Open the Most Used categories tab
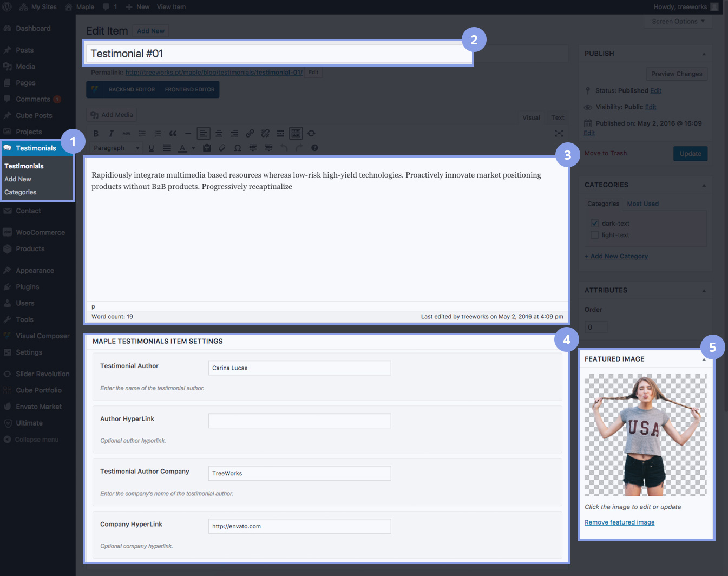This screenshot has height=576, width=728. pyautogui.click(x=642, y=204)
